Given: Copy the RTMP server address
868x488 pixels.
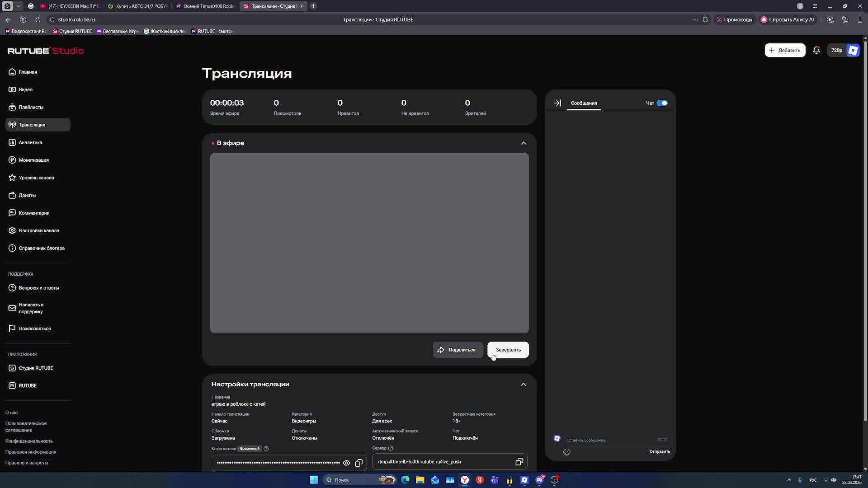Looking at the screenshot, I should (519, 462).
